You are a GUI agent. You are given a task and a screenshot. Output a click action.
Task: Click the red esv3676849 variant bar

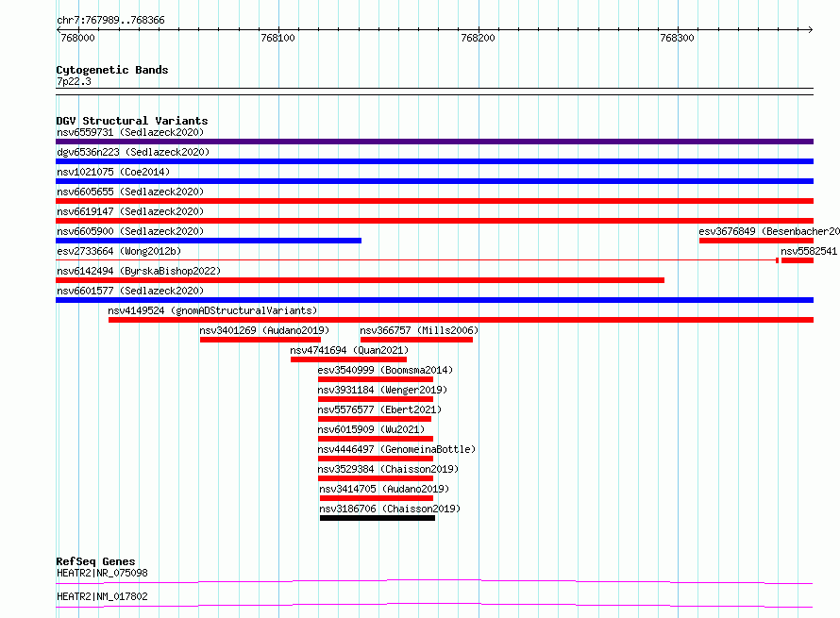(x=756, y=241)
